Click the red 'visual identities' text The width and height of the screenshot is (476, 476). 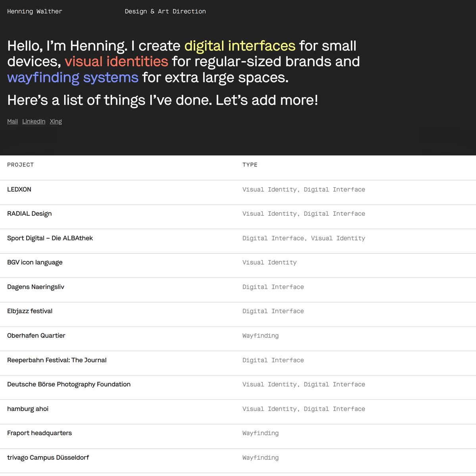pyautogui.click(x=116, y=61)
